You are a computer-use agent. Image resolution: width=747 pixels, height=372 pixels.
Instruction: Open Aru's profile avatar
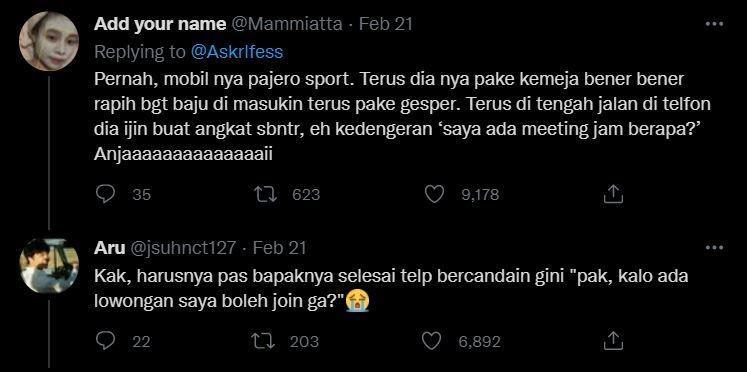49,266
